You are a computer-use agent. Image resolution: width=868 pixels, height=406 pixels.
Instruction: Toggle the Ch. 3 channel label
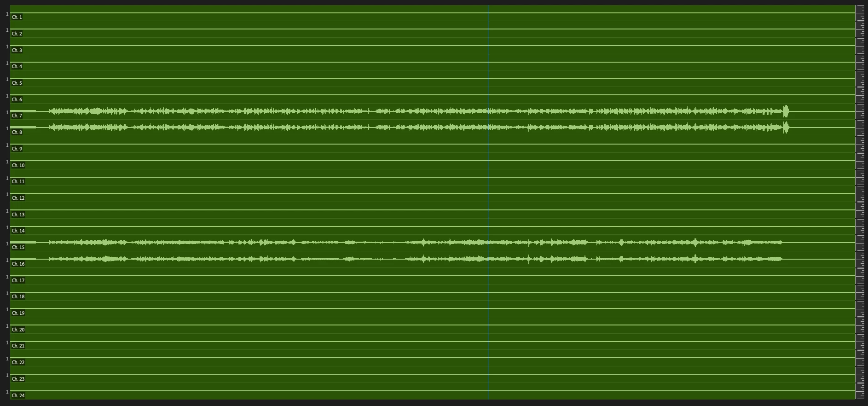coord(17,51)
